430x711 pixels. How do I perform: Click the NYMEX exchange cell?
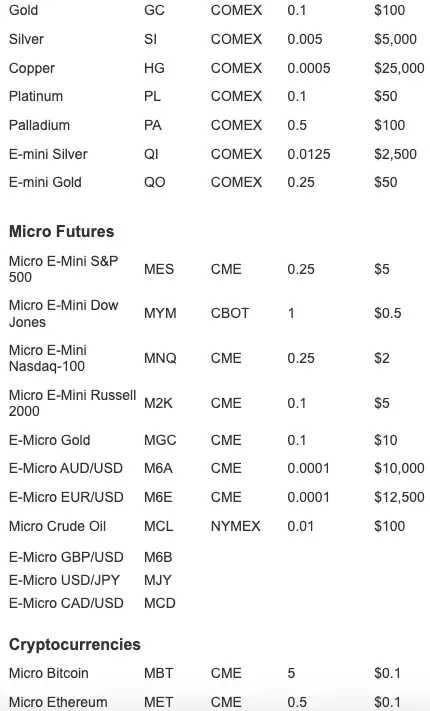tap(235, 526)
